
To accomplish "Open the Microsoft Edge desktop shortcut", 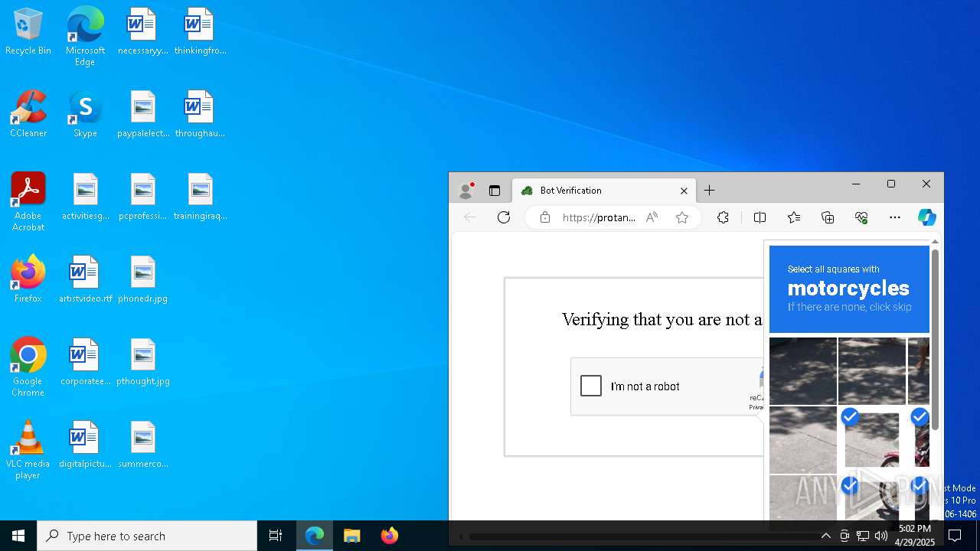I will click(x=85, y=36).
